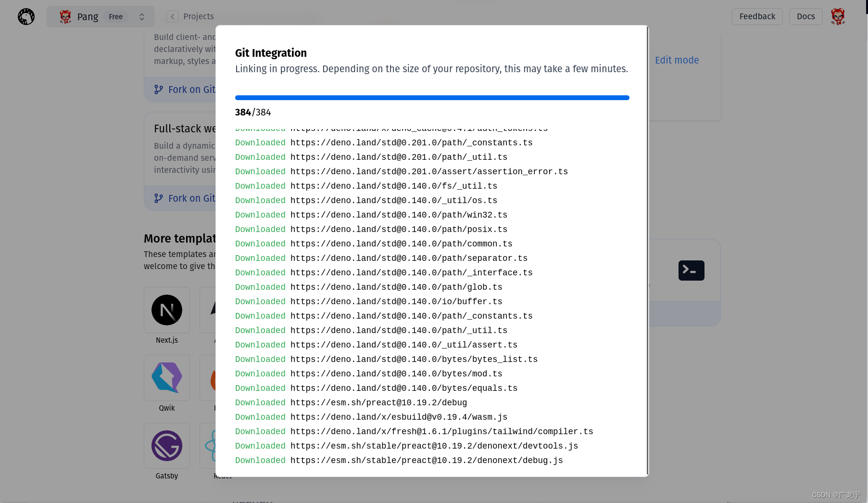The image size is (868, 503).
Task: Select the denonext/devtools.js log line
Action: 407,446
